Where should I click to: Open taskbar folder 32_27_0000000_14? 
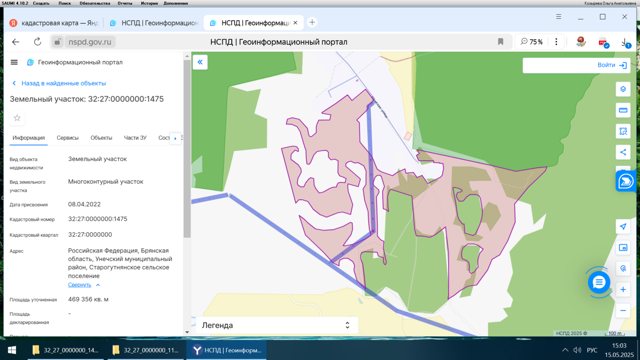pyautogui.click(x=66, y=350)
